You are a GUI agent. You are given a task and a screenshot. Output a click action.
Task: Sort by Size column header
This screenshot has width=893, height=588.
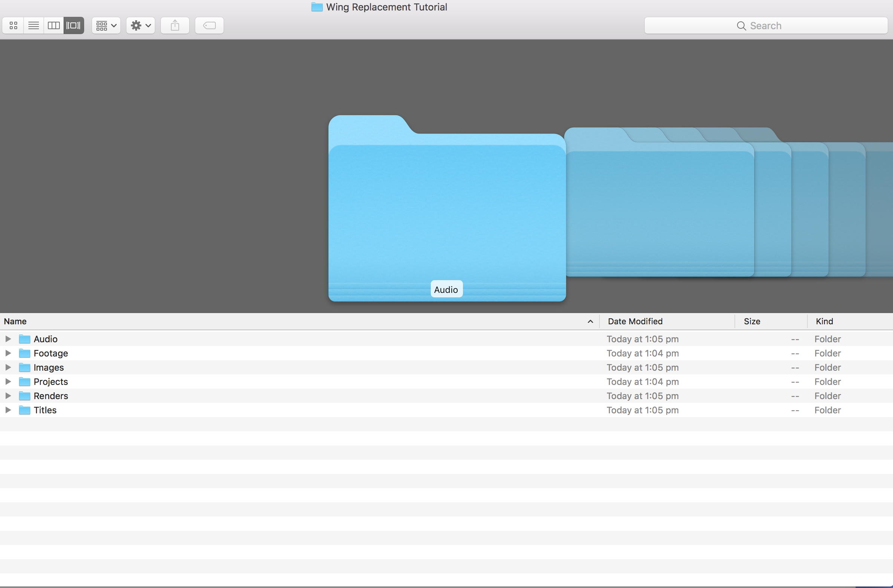[752, 322]
